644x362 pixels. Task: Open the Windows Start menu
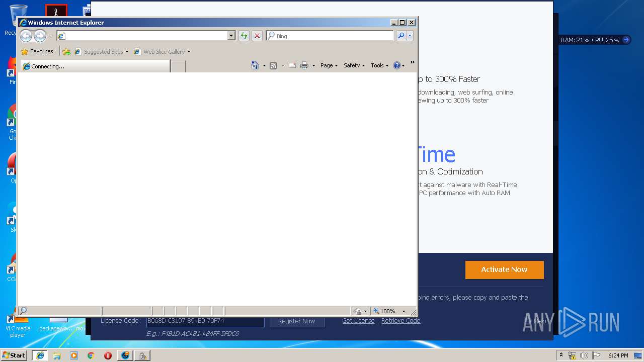click(x=14, y=355)
